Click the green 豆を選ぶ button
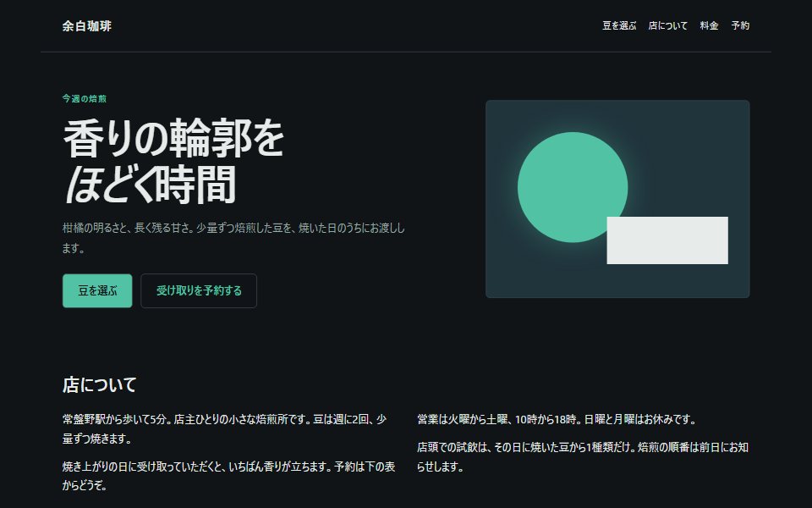The height and width of the screenshot is (508, 812). [97, 290]
